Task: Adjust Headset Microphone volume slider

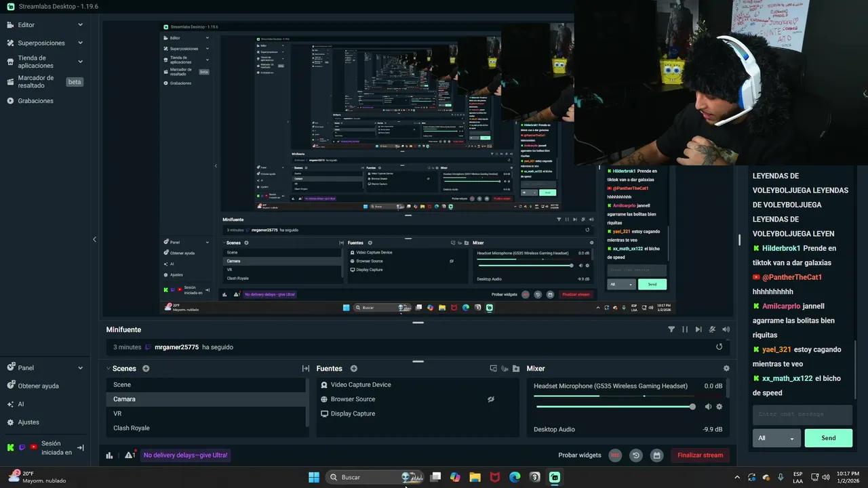Action: tap(615, 407)
